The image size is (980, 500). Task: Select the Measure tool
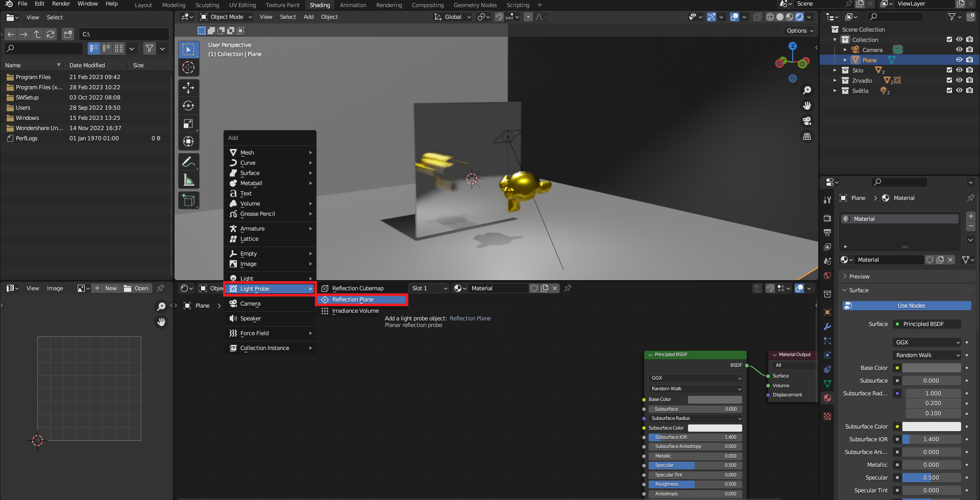pos(188,180)
